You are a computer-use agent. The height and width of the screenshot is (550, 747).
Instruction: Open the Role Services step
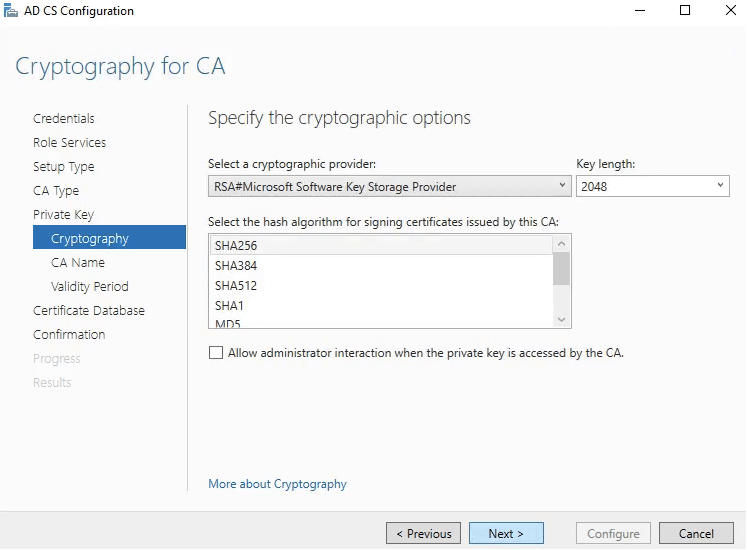(x=69, y=143)
